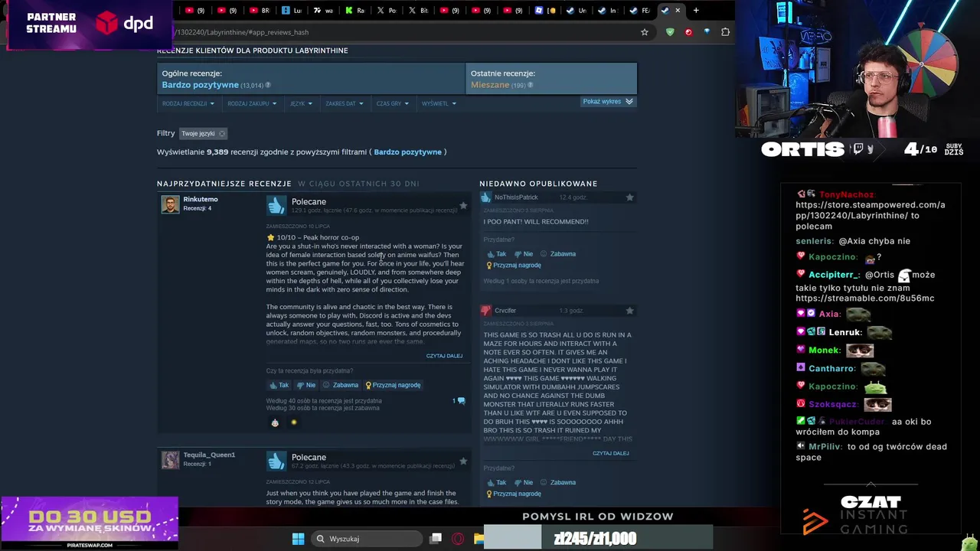The width and height of the screenshot is (980, 551).
Task: Mark Crvcifer's review as 'Zabawna'
Action: pos(557,483)
